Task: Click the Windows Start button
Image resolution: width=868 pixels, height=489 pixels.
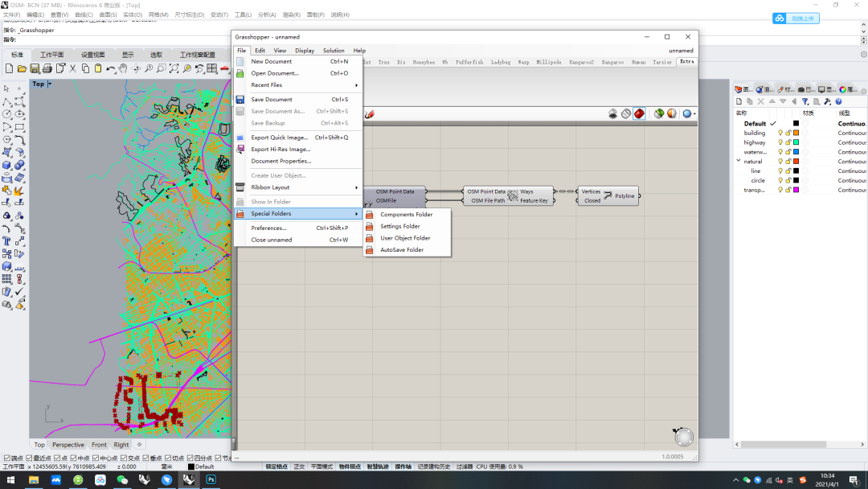Action: (10, 479)
